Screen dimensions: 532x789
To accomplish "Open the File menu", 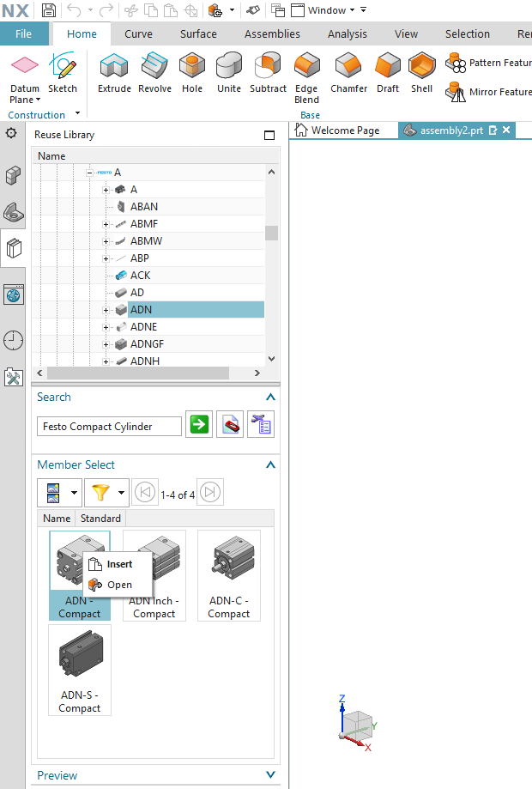I will coord(24,33).
